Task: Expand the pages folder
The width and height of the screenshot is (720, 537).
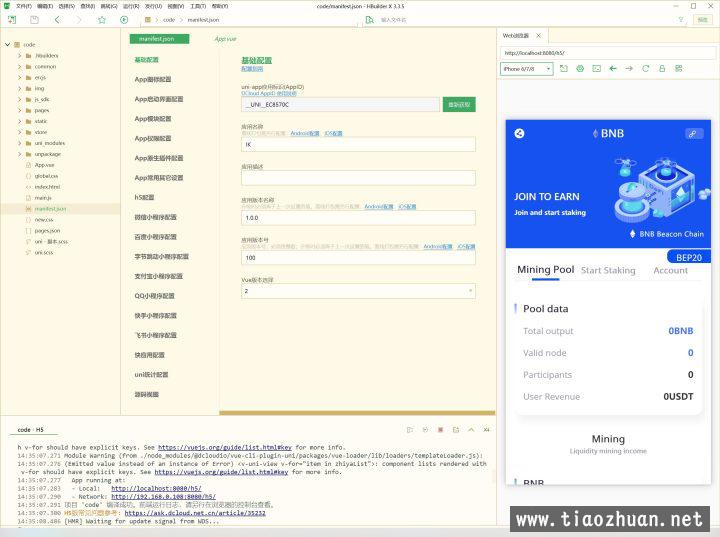Action: click(19, 110)
